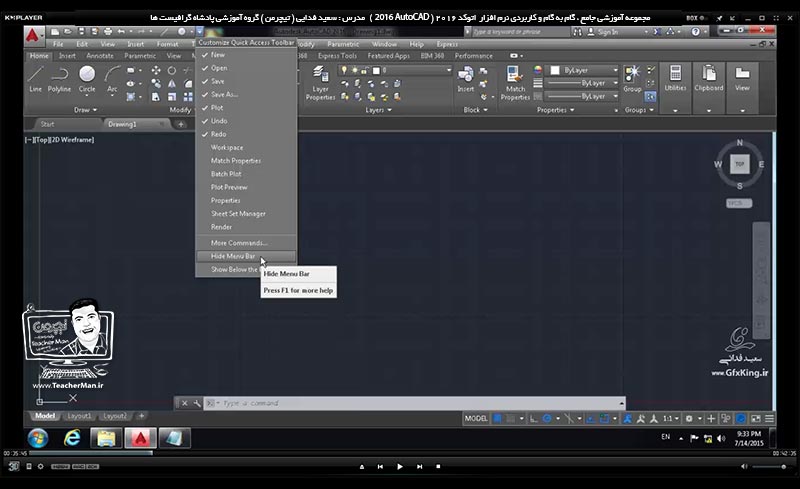Uncheck Redo in the customize menu
This screenshot has height=489, width=800.
click(x=246, y=134)
